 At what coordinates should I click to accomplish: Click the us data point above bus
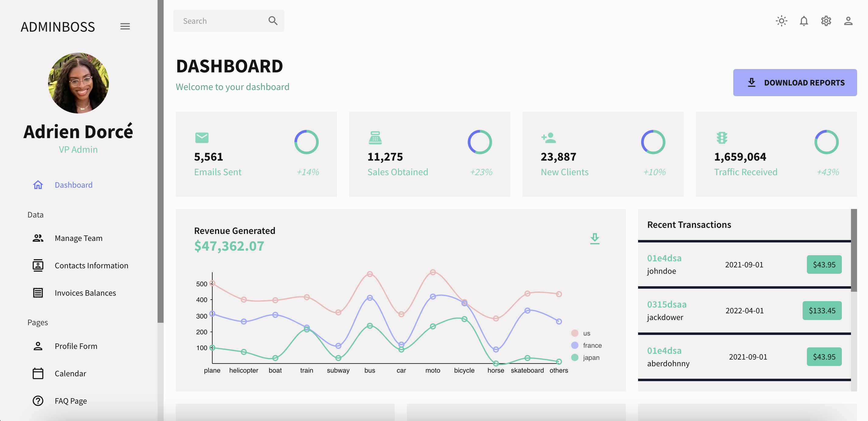point(370,274)
